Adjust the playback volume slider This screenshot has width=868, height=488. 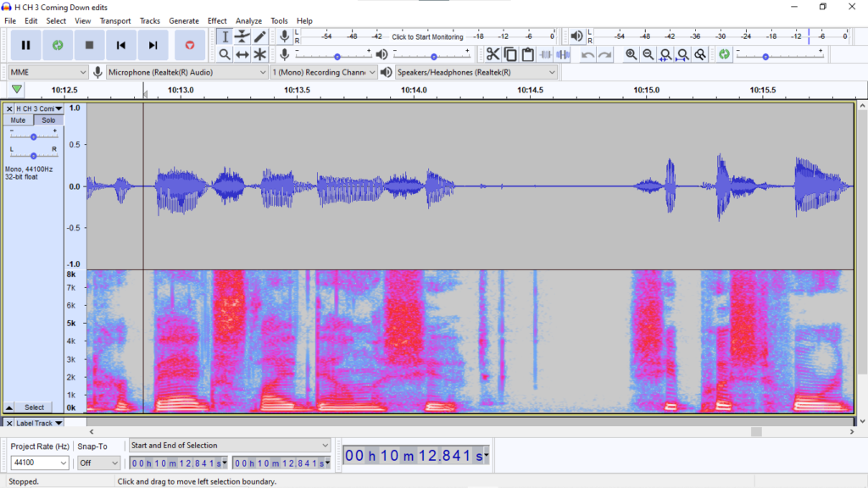point(431,55)
